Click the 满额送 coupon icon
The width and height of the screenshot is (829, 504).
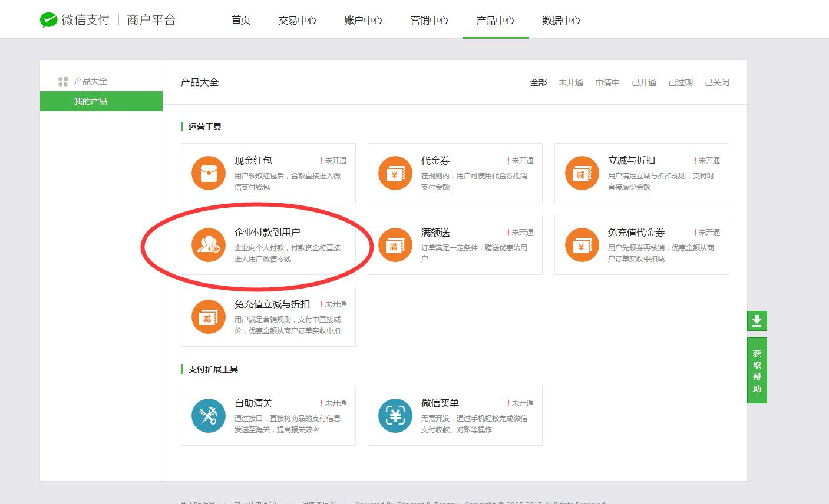click(395, 245)
